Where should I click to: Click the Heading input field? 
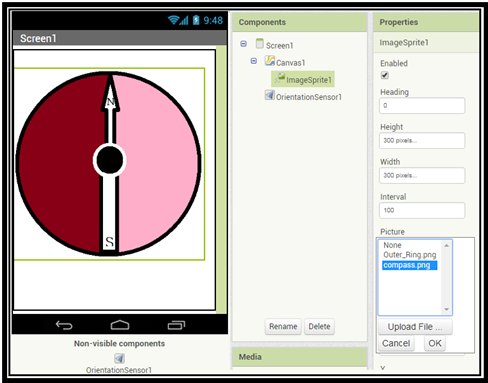click(422, 106)
